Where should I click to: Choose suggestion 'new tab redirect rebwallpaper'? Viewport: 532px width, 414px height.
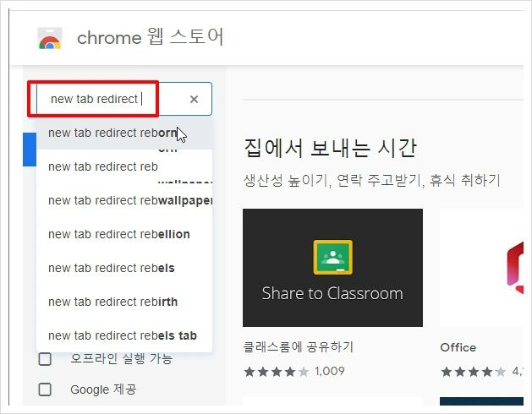pos(124,200)
